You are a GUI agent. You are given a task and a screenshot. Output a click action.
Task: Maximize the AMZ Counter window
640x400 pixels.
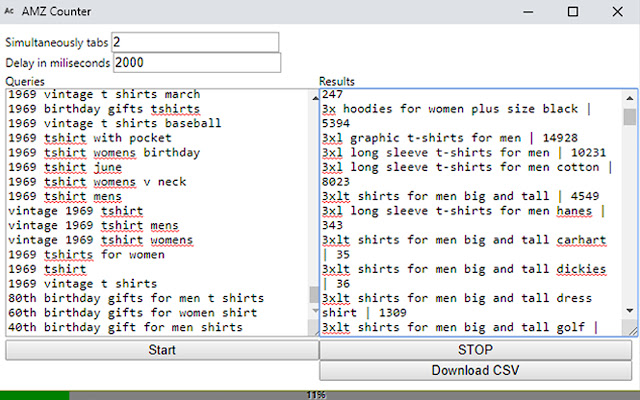[573, 11]
